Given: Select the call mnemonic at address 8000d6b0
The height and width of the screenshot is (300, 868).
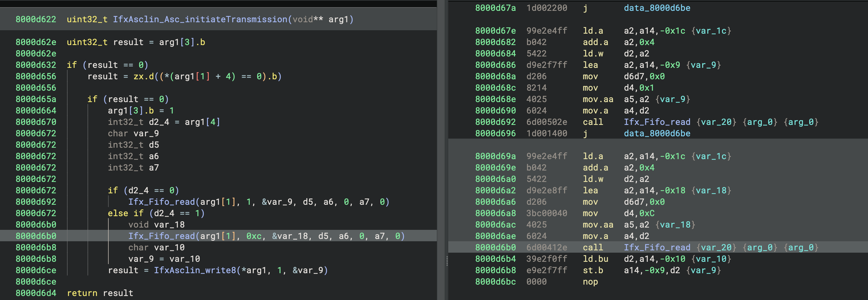Looking at the screenshot, I should click(x=593, y=248).
